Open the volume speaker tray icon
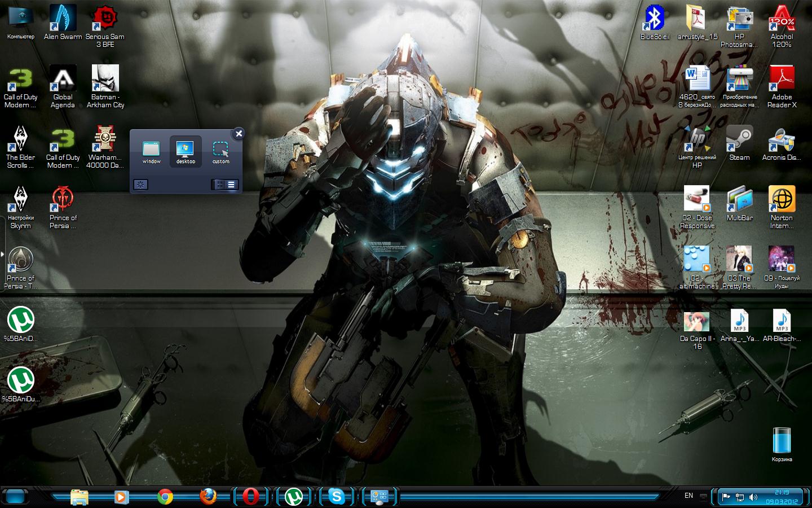The height and width of the screenshot is (508, 812). coord(753,497)
